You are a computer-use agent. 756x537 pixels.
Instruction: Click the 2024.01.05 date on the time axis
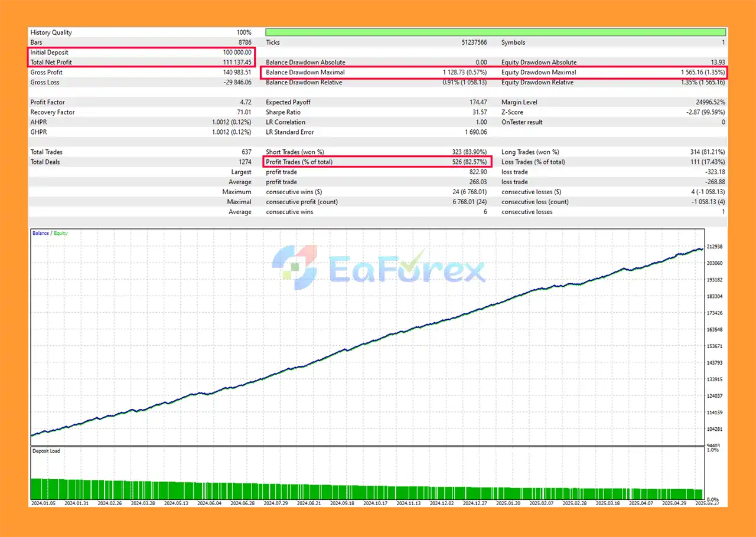(43, 503)
